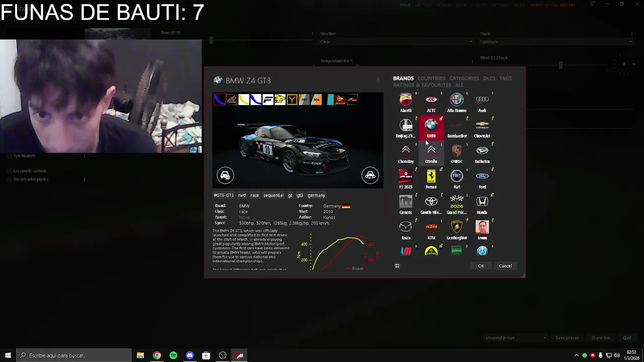This screenshot has width=644, height=362.
Task: Select the Isuzu brand
Action: point(406,230)
